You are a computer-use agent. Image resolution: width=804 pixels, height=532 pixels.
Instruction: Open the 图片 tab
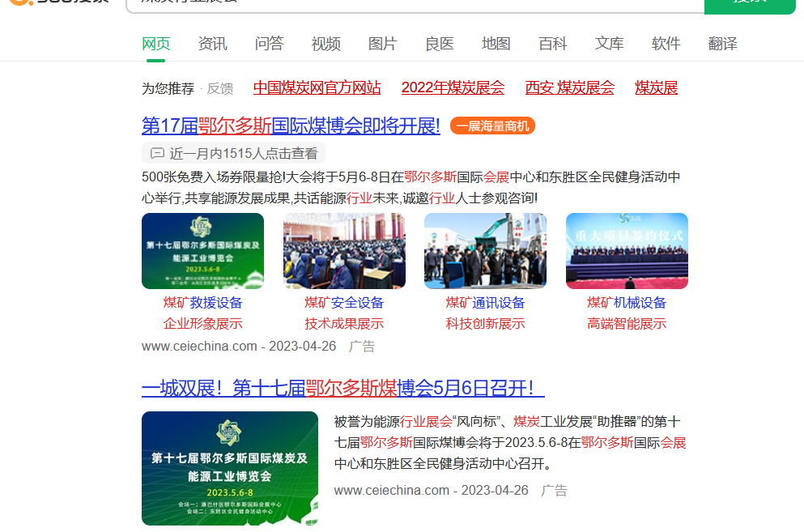click(x=382, y=44)
